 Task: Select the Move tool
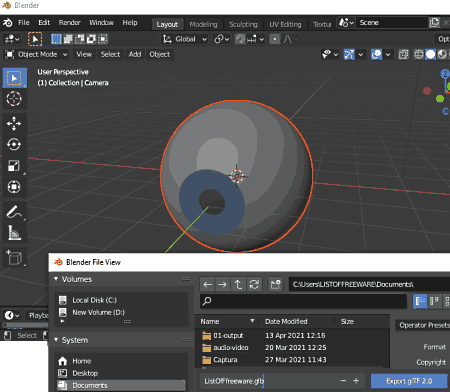pos(14,124)
